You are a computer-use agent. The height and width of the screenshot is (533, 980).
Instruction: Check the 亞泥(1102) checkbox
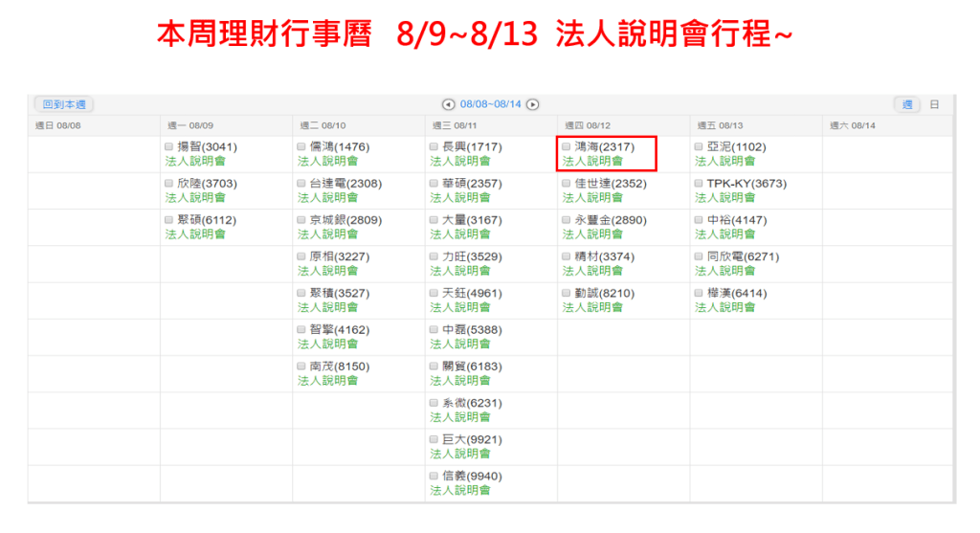coord(699,147)
